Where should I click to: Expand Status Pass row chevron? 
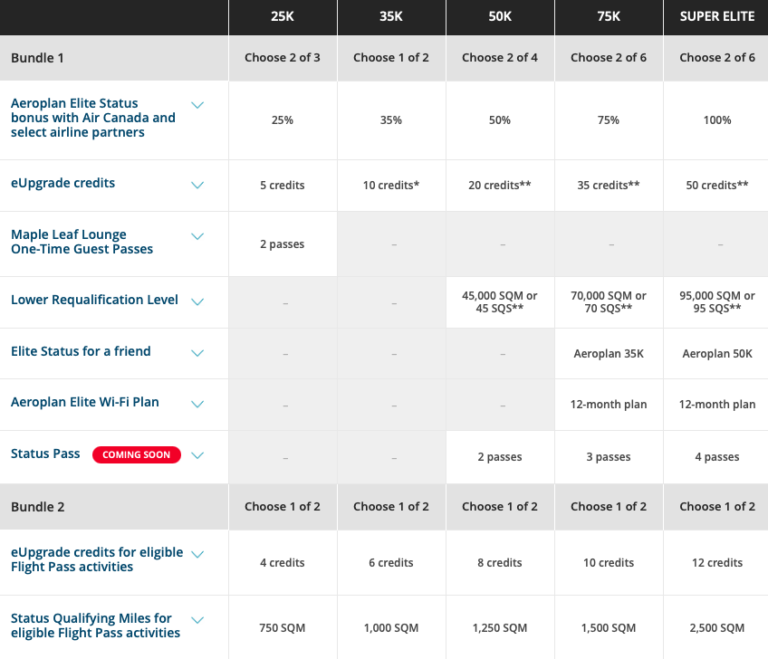click(197, 455)
